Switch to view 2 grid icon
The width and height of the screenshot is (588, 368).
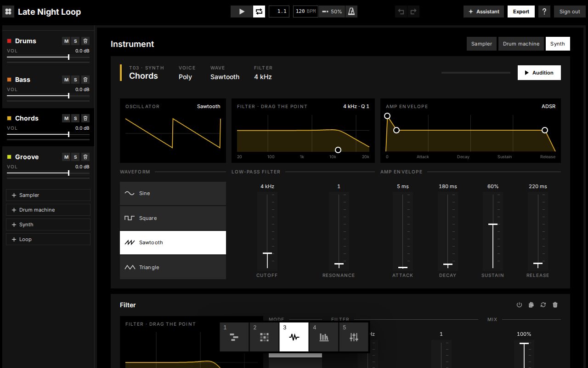pos(264,337)
